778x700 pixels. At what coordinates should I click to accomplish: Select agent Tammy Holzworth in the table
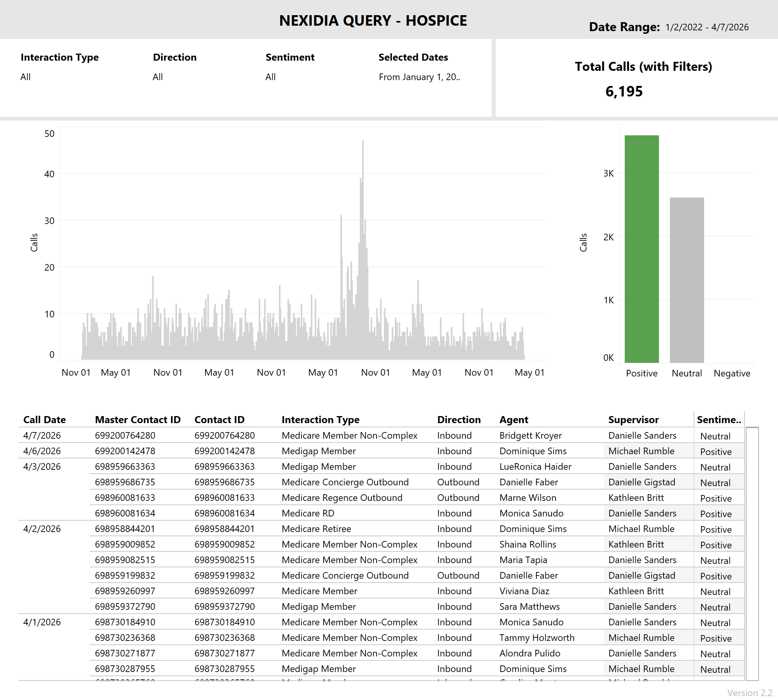click(x=537, y=638)
